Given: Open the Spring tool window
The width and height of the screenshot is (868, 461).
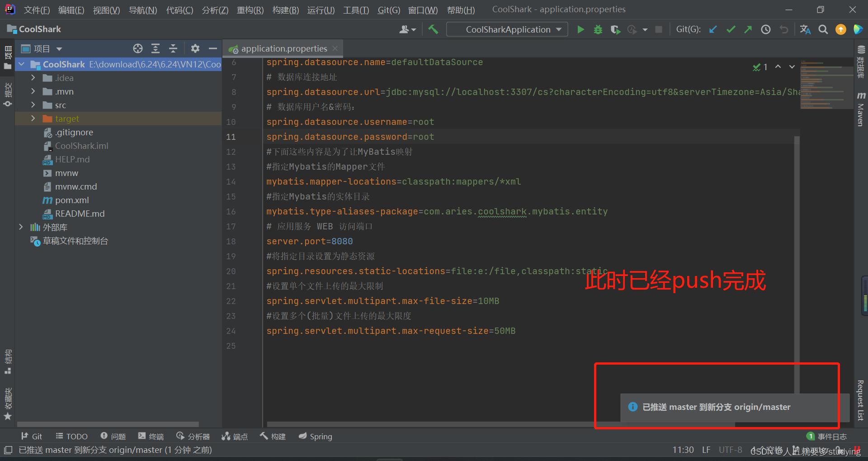Looking at the screenshot, I should tap(315, 437).
